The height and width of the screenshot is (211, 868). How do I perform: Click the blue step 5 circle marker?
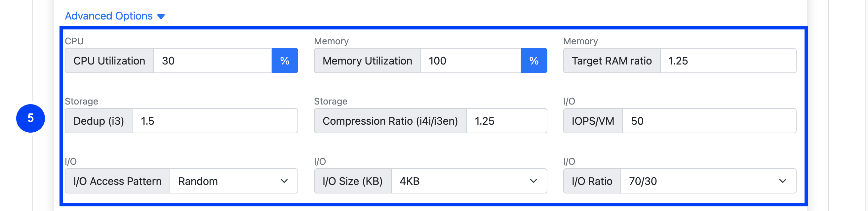(30, 118)
